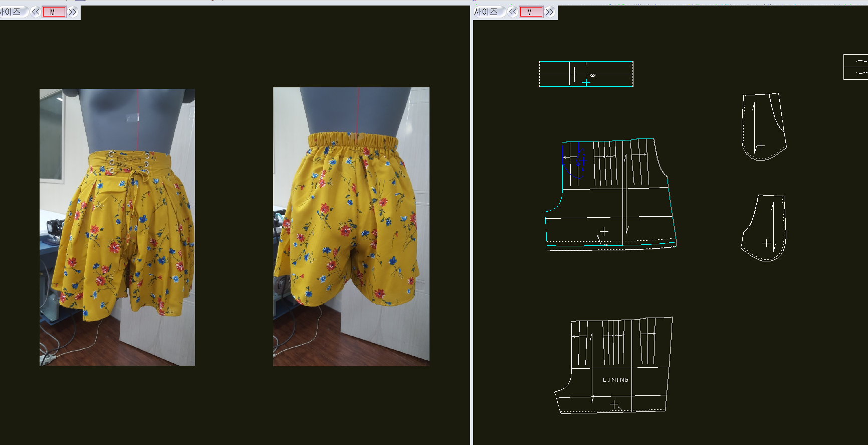This screenshot has height=445, width=868.
Task: Click next size arrow in left pane
Action: point(73,12)
